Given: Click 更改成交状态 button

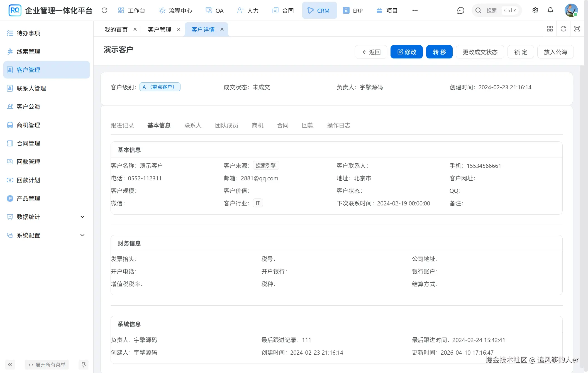Looking at the screenshot, I should tap(480, 52).
